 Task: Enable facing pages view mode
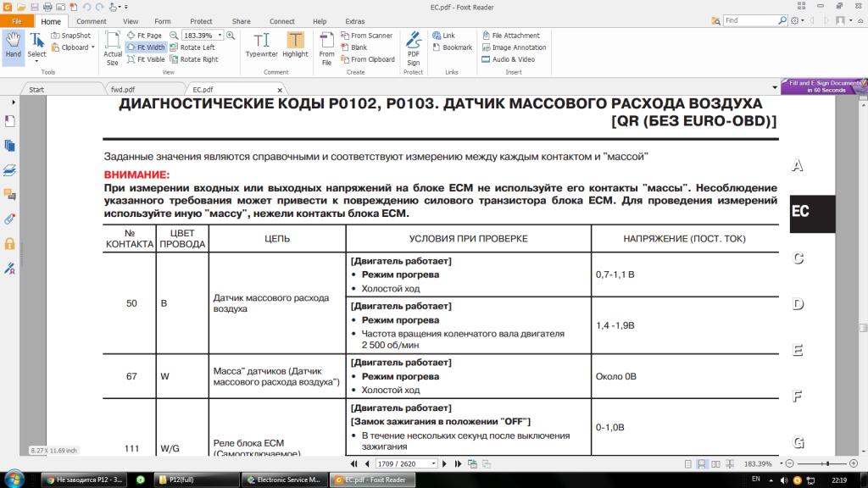pos(715,463)
